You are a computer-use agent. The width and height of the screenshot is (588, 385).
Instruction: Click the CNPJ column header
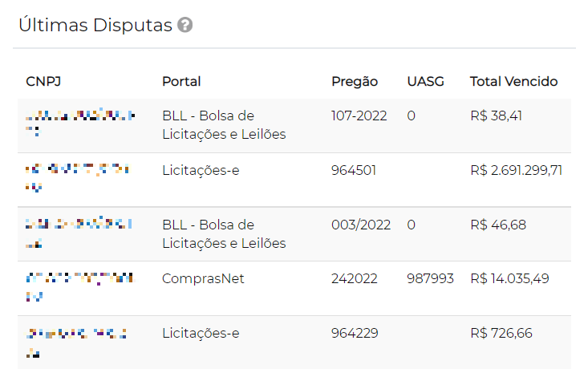[43, 82]
